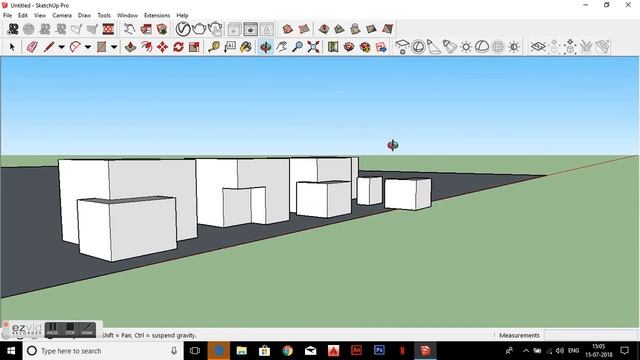This screenshot has height=360, width=640.
Task: Open the Help menu
Action: [182, 15]
